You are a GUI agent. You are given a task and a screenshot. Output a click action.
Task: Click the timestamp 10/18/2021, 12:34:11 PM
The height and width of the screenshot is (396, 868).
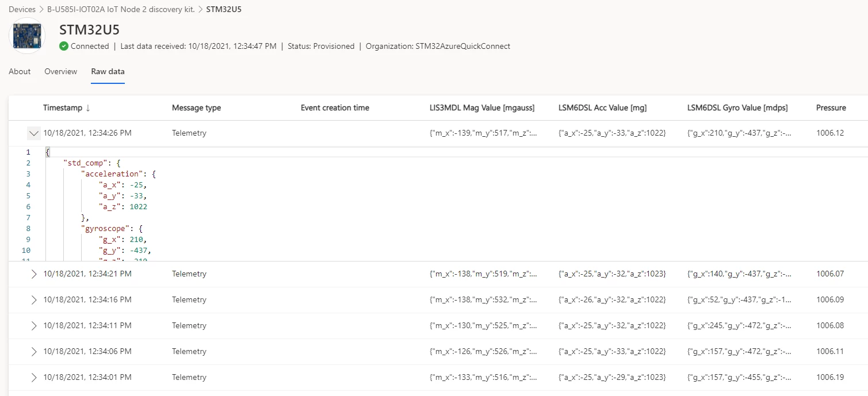tap(87, 326)
